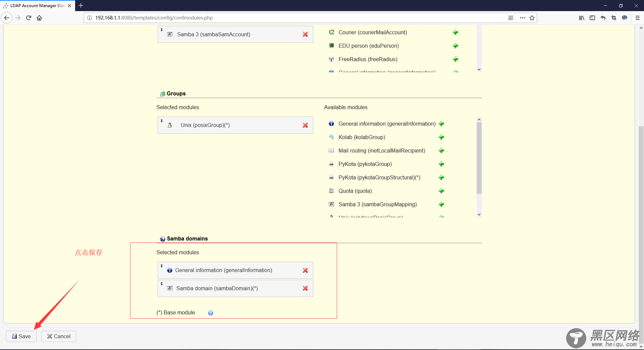
Task: Add Quota (quota) module
Action: pos(441,191)
